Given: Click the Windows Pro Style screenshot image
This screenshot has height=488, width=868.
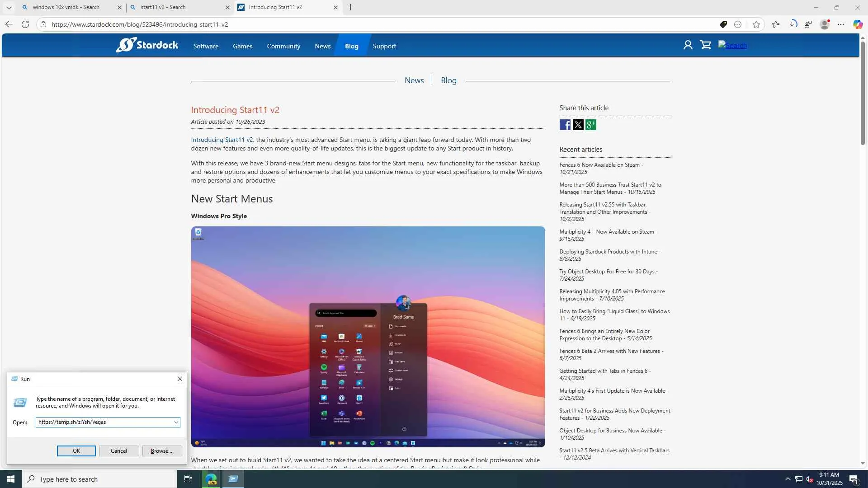Looking at the screenshot, I should point(368,337).
